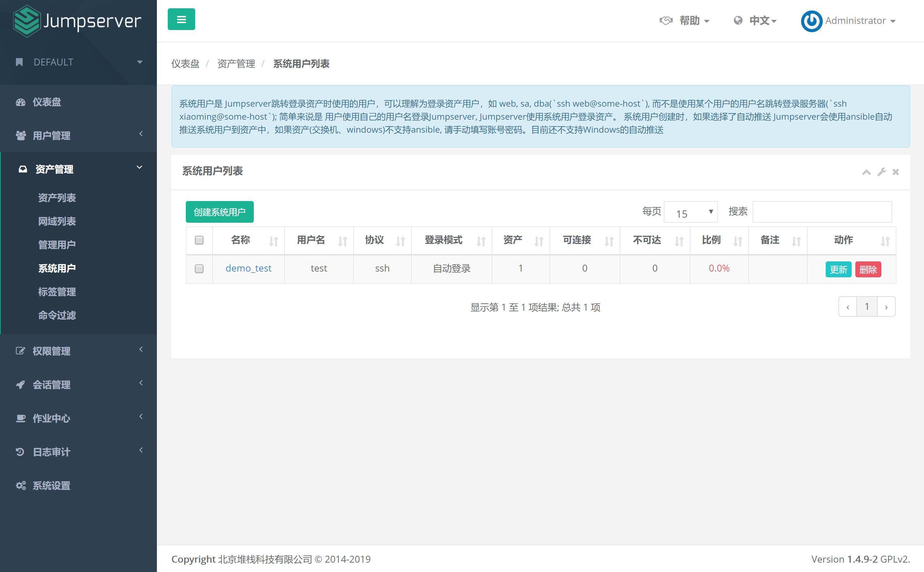Screen dimensions: 924x572
Task: Click the asset management inbox icon
Action: [23, 169]
